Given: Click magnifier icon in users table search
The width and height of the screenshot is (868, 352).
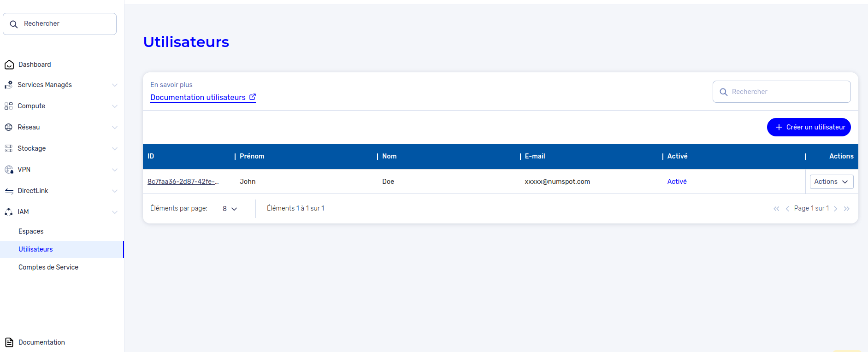Looking at the screenshot, I should pyautogui.click(x=724, y=92).
